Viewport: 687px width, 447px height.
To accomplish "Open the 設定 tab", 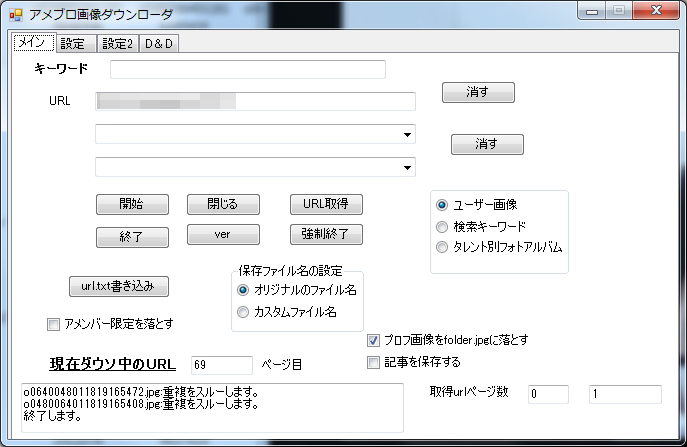I will (x=76, y=43).
